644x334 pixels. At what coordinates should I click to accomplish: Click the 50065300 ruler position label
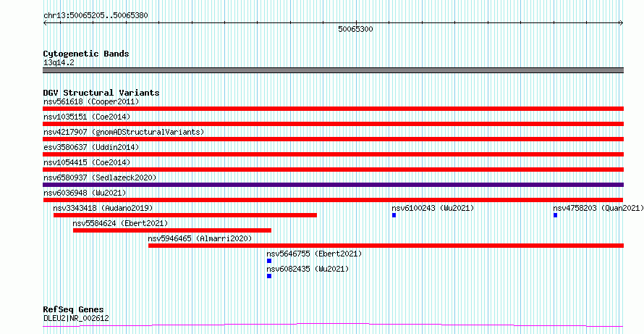(x=355, y=29)
